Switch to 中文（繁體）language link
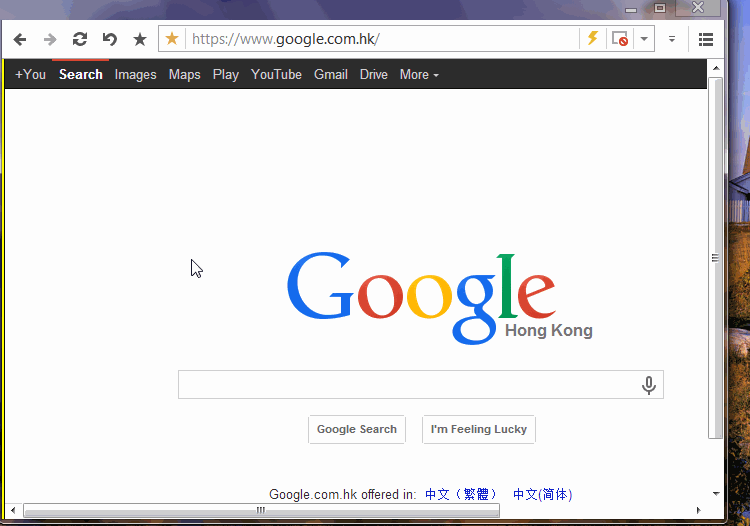750x526 pixels. point(461,494)
